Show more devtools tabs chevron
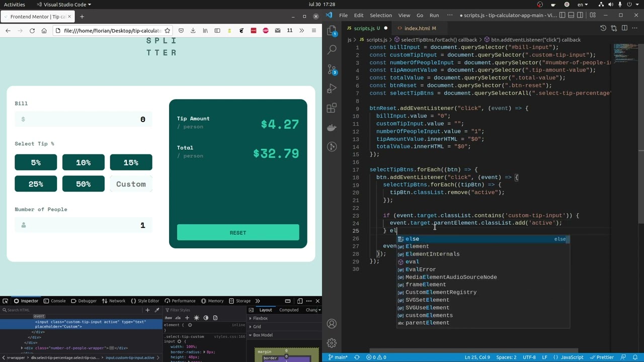 pos(257,301)
